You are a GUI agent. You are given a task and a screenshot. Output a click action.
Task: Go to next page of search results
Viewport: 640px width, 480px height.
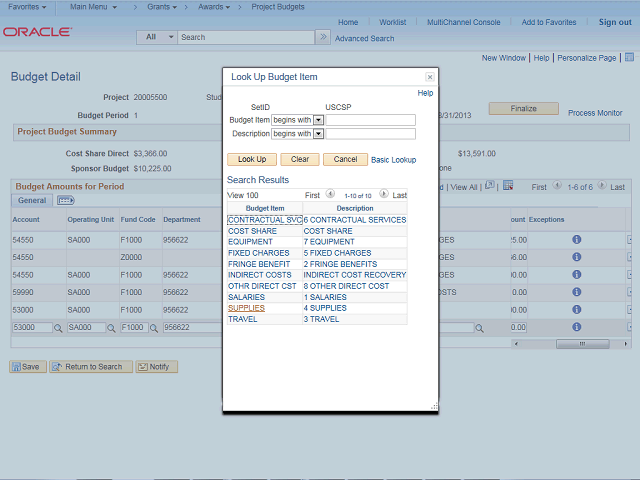[x=384, y=195]
